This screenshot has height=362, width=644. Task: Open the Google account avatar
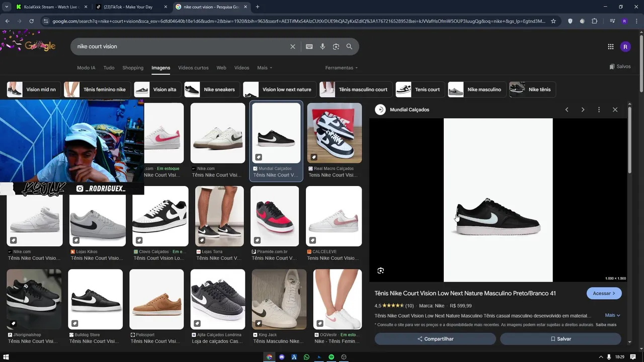point(625,47)
